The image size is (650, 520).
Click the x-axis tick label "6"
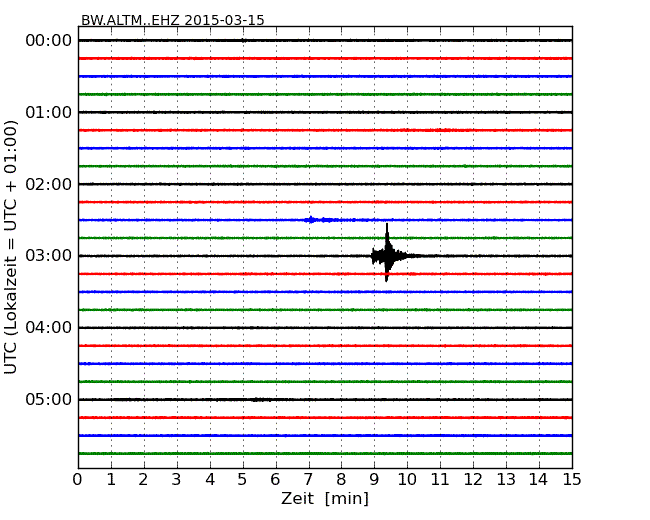point(275,480)
